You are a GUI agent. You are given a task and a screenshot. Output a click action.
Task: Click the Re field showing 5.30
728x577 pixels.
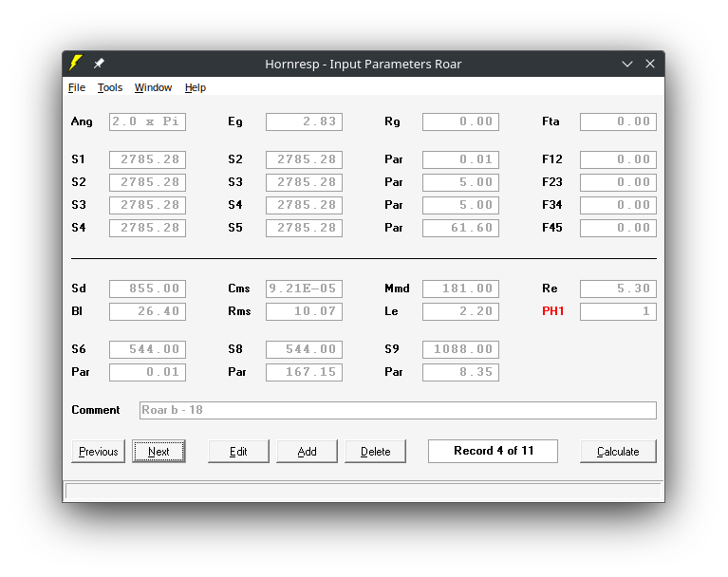coord(618,288)
